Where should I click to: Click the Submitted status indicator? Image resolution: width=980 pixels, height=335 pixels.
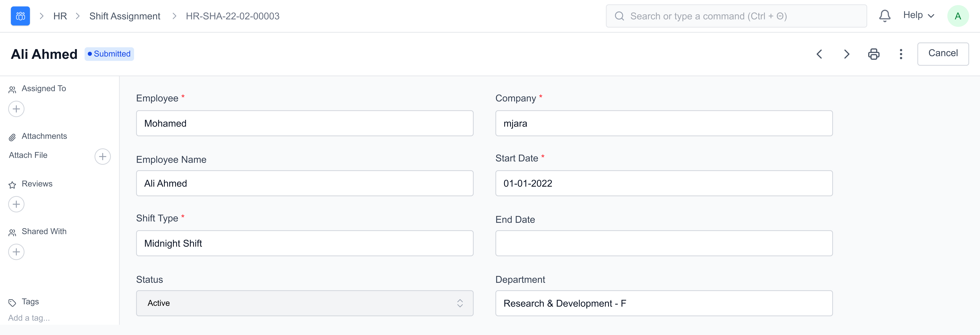pyautogui.click(x=109, y=54)
